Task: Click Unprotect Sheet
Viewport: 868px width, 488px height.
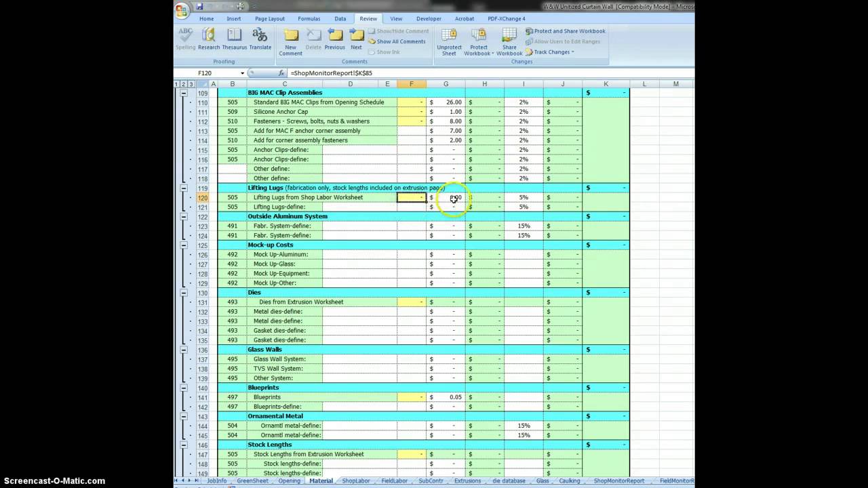Action: [449, 42]
